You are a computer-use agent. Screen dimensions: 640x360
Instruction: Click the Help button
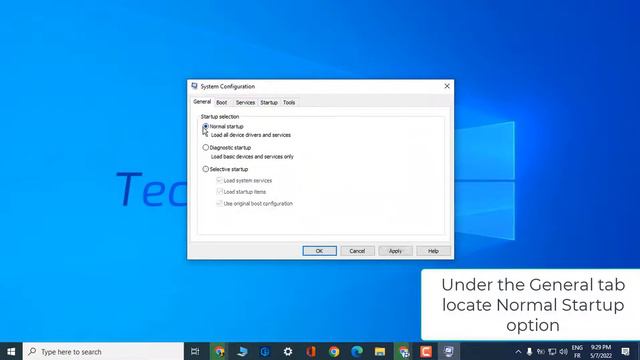[433, 251]
